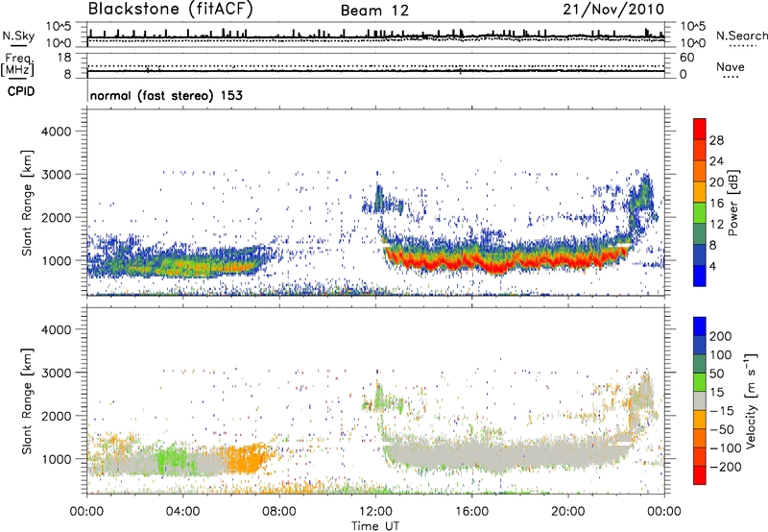Pick the gray segment of Velocity colorbar
The image size is (768, 532).
click(700, 400)
